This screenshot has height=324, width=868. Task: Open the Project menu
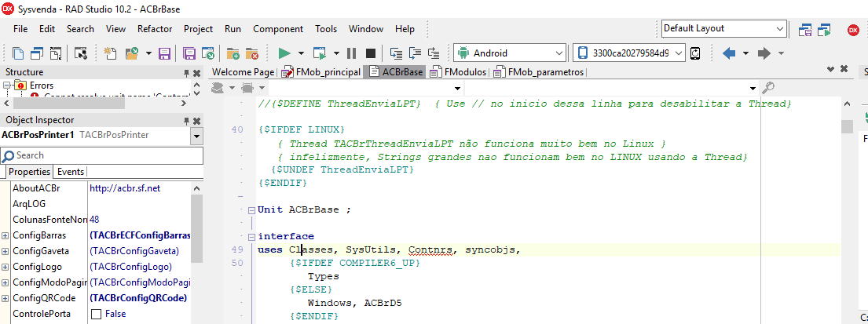pyautogui.click(x=198, y=29)
